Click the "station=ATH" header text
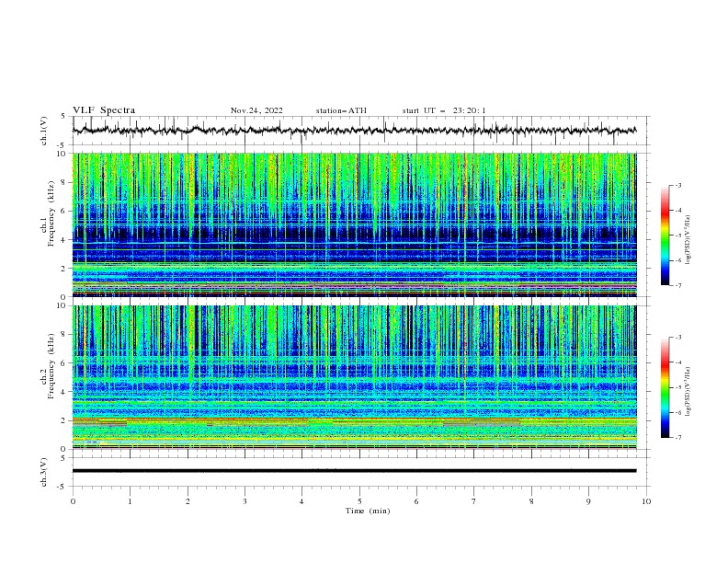 pos(341,110)
